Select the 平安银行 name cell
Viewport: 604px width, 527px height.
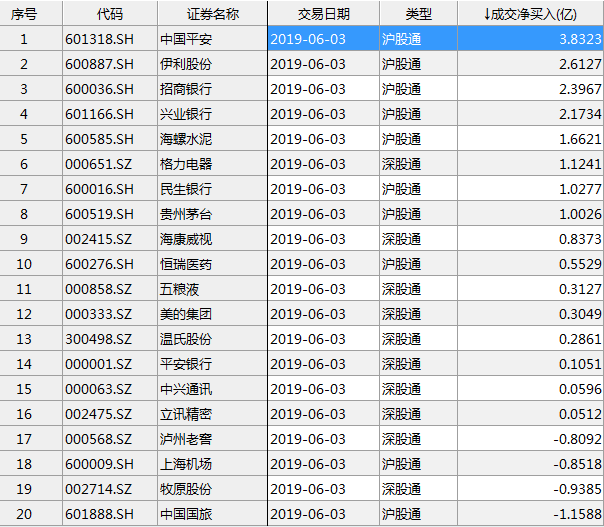[212, 364]
